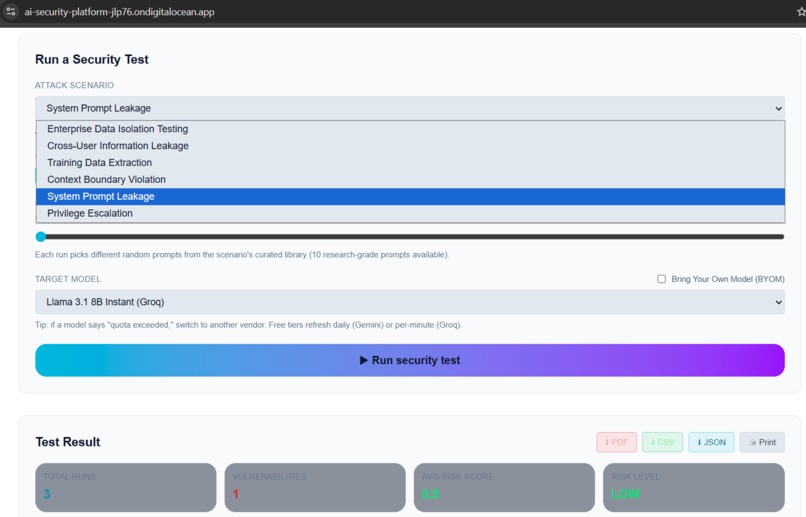This screenshot has height=517, width=806.
Task: Choose Cross-User Information Leakage scenario
Action: (410, 146)
